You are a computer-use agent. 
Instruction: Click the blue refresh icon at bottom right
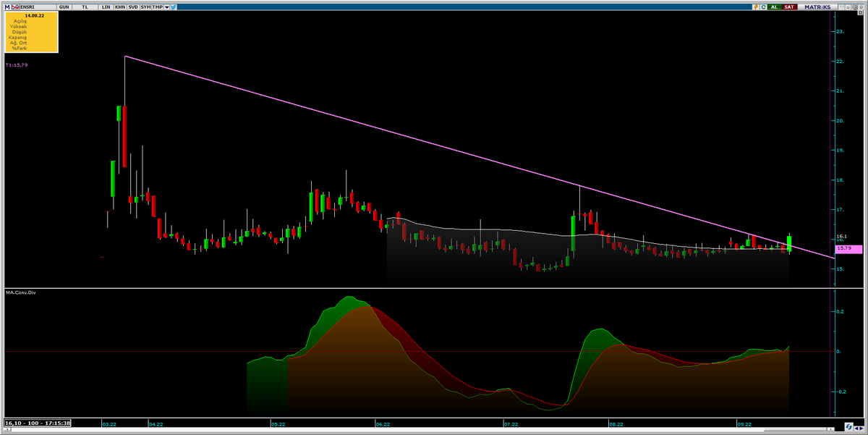click(x=849, y=427)
